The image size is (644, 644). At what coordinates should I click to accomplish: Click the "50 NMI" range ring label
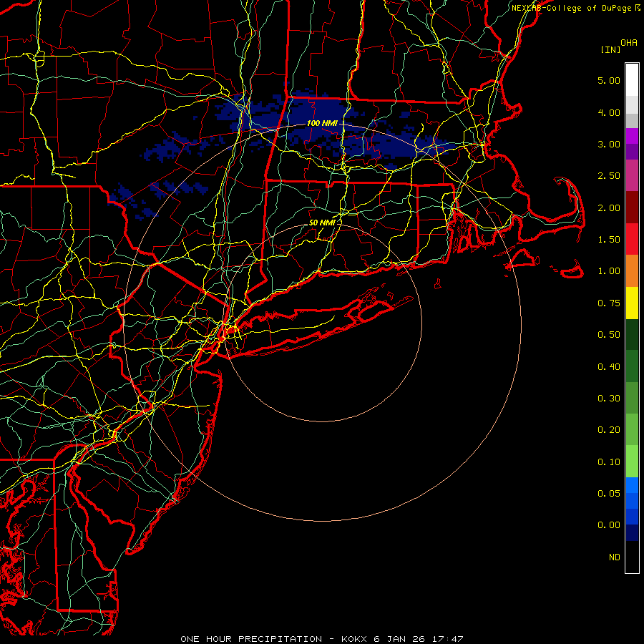[x=322, y=223]
